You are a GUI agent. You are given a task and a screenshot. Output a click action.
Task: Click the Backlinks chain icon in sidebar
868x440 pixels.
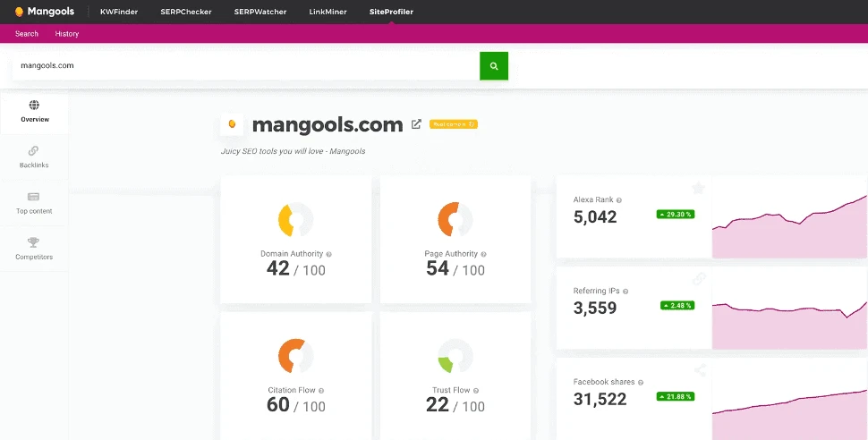click(34, 151)
